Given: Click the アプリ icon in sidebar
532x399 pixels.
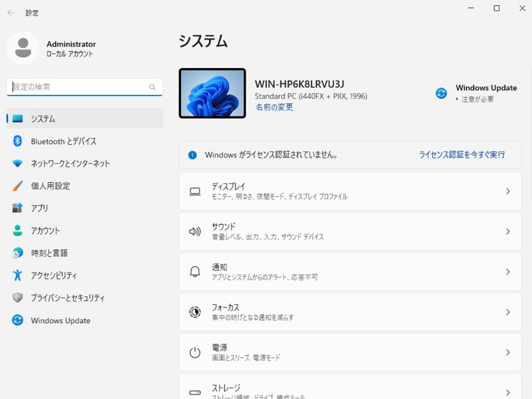Looking at the screenshot, I should pyautogui.click(x=18, y=208).
